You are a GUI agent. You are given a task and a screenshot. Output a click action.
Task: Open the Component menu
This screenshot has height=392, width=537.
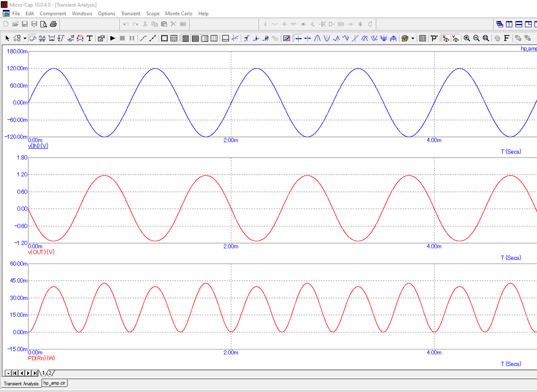click(53, 13)
